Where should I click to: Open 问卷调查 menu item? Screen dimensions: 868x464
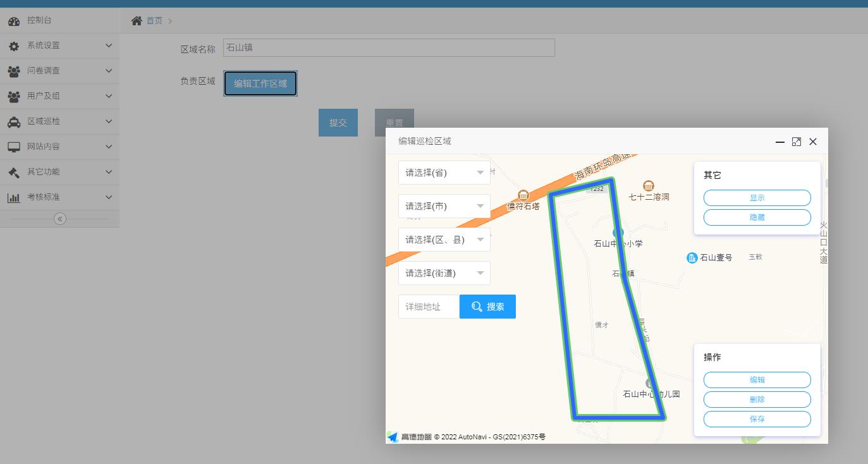59,71
